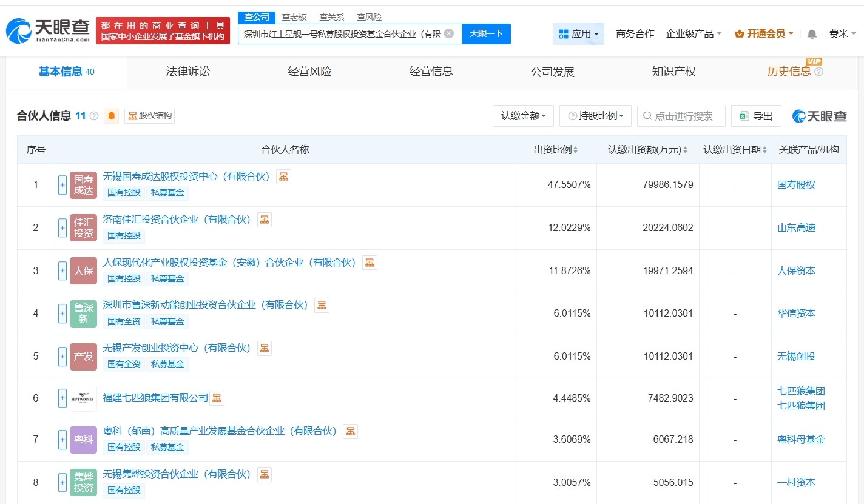Click the equity icon next to 福建七匹狼集团有限公司

click(x=217, y=398)
